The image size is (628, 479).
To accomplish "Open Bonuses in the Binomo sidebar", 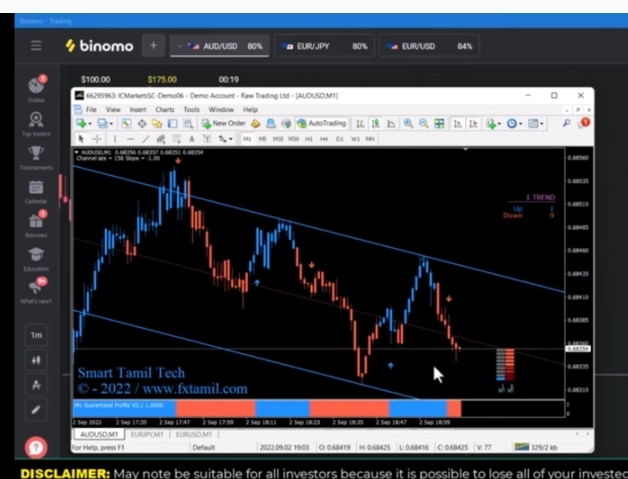I will (x=36, y=225).
